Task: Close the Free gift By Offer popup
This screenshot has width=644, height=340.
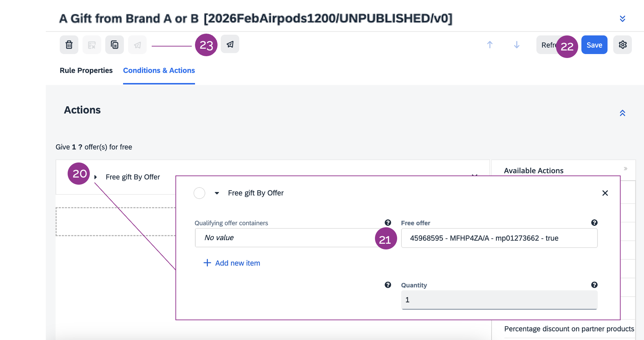Action: tap(605, 193)
